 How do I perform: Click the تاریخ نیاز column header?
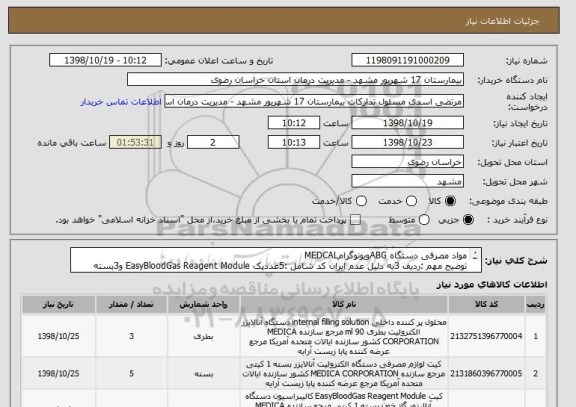pos(58,305)
